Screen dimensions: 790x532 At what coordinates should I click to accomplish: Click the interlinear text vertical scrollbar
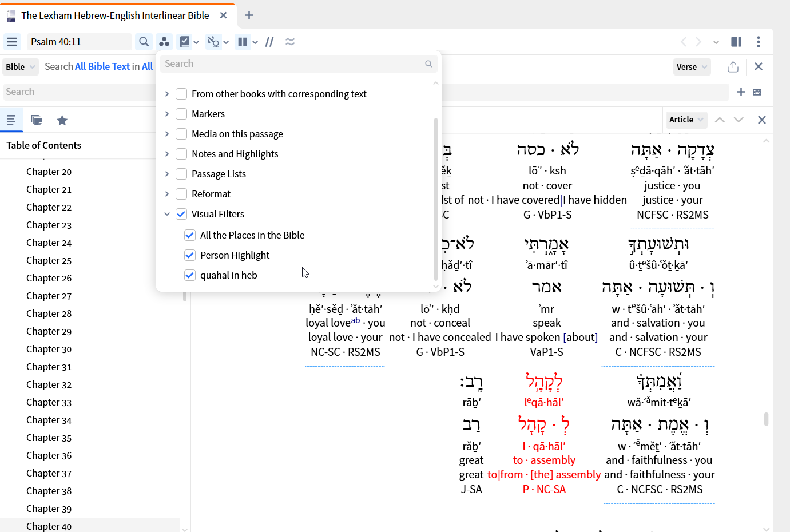pos(766,419)
